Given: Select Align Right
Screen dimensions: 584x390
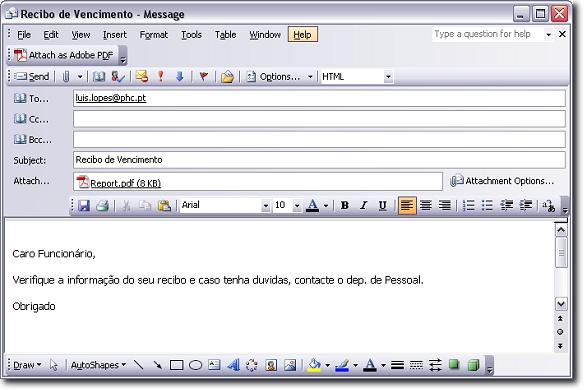Looking at the screenshot, I should coord(444,205).
